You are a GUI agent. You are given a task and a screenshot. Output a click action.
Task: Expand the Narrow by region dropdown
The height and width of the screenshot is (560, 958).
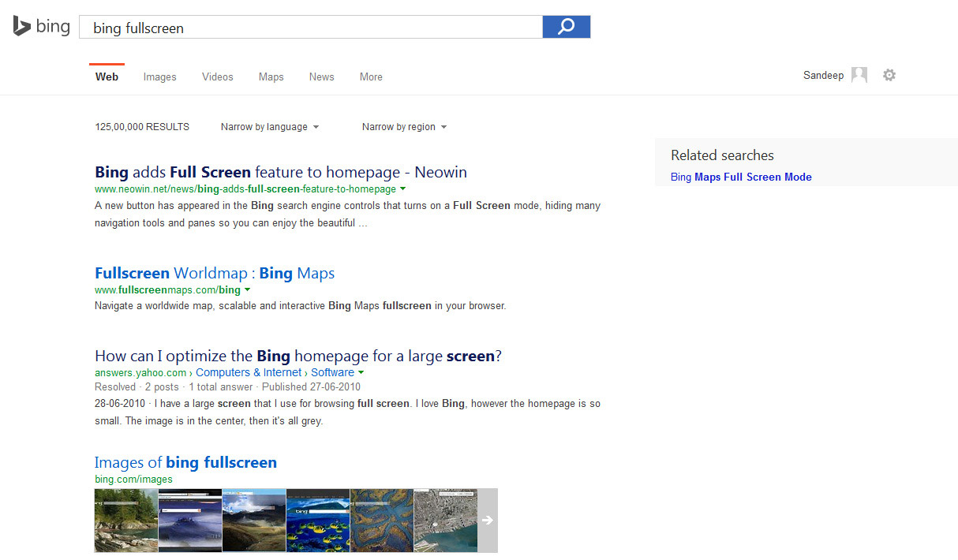point(404,127)
